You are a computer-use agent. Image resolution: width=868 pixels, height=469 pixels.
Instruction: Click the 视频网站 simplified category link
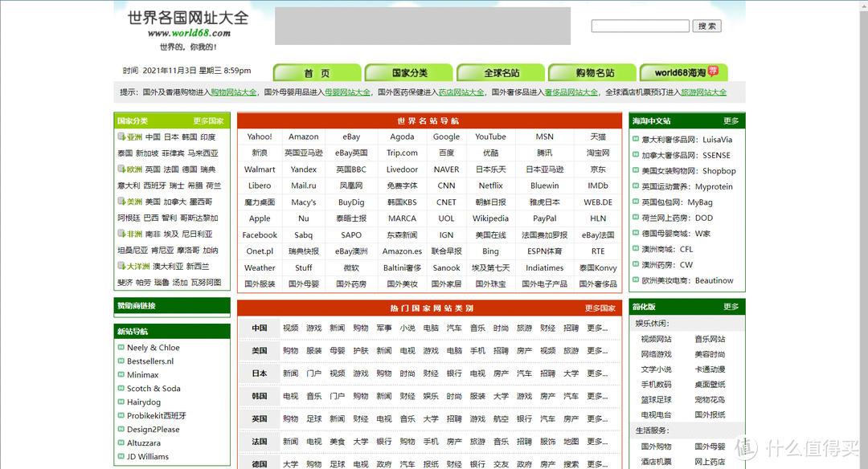[x=656, y=339]
